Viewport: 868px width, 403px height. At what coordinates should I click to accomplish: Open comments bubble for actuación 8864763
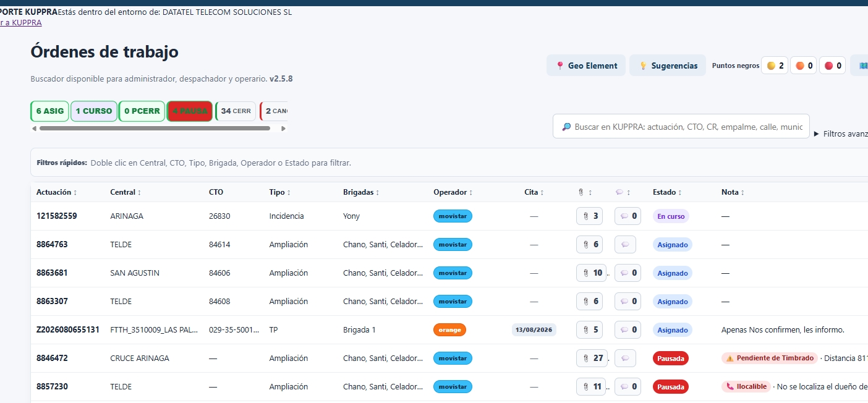click(x=625, y=245)
